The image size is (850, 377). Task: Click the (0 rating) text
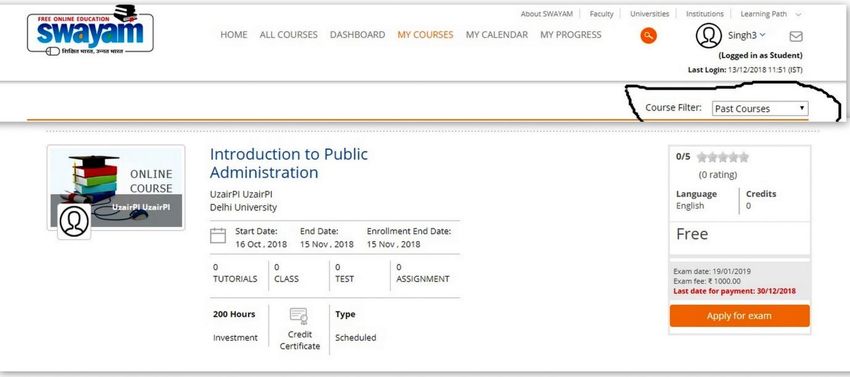[718, 175]
